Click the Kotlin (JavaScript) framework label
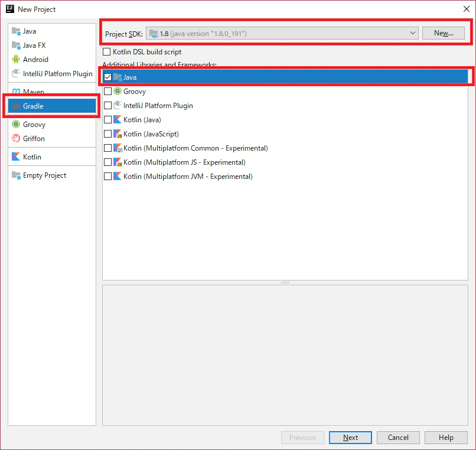 (151, 134)
